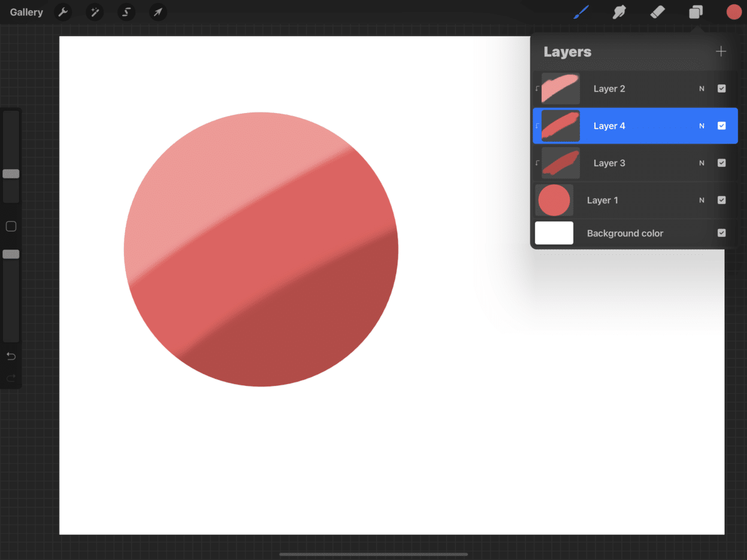The height and width of the screenshot is (560, 747).
Task: Open the Selection tool
Action: pyautogui.click(x=126, y=12)
